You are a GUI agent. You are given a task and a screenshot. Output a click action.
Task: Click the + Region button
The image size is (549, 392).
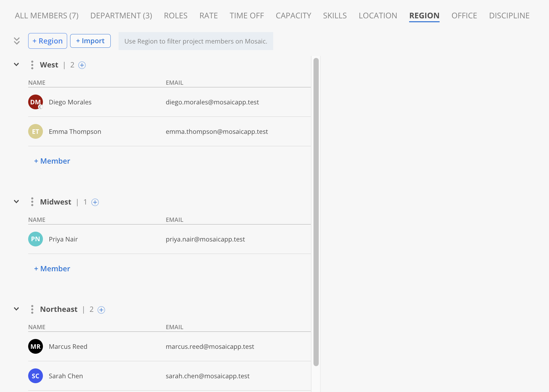tap(47, 41)
